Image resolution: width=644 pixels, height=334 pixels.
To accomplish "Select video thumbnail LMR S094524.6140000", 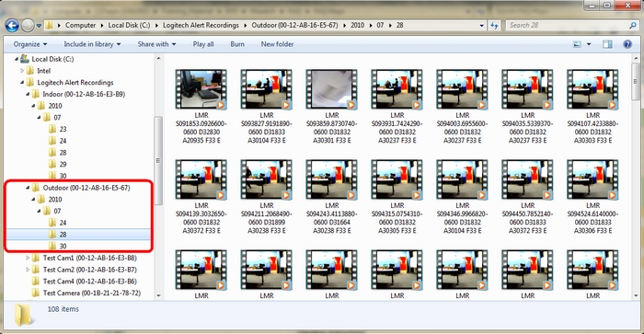I will 593,180.
